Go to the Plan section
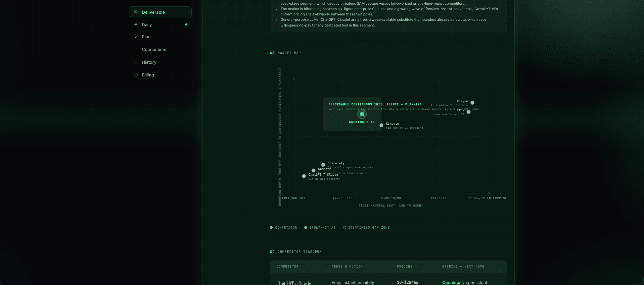 pos(160,37)
